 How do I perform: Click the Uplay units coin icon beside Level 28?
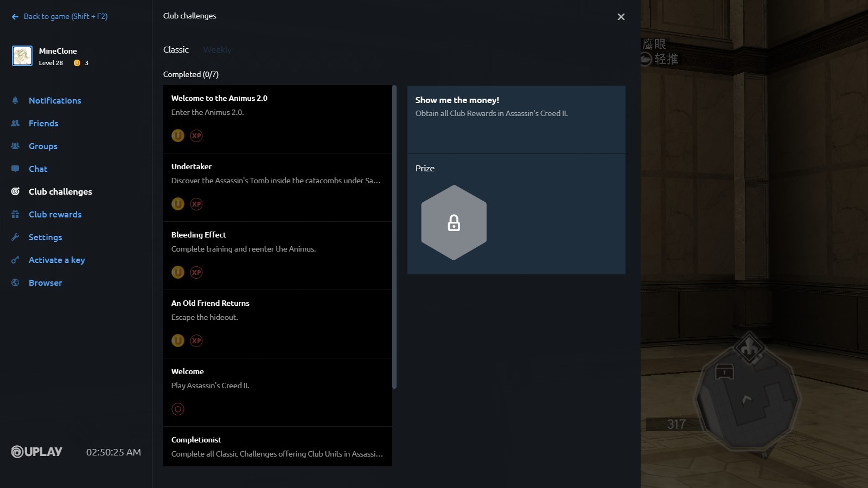coord(77,63)
